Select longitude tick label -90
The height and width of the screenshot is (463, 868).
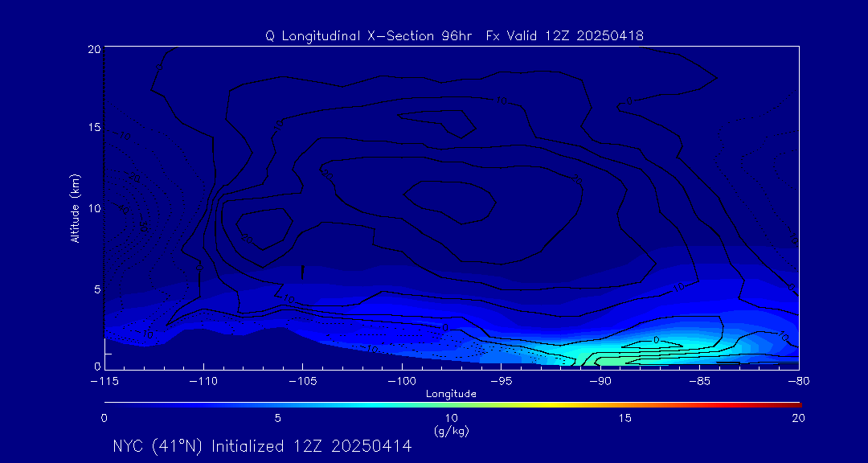point(600,382)
